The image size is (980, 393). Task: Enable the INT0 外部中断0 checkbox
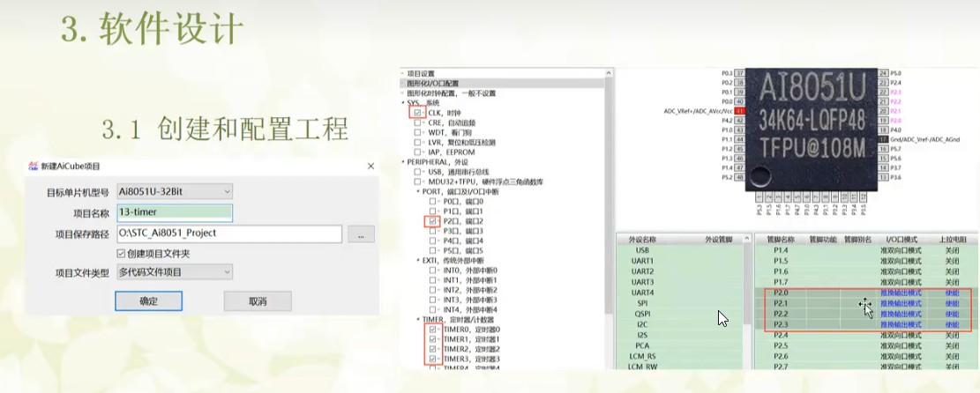click(432, 271)
